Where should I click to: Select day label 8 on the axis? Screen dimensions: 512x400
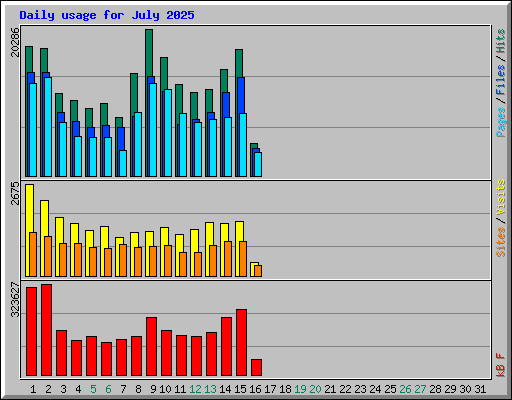(x=138, y=389)
